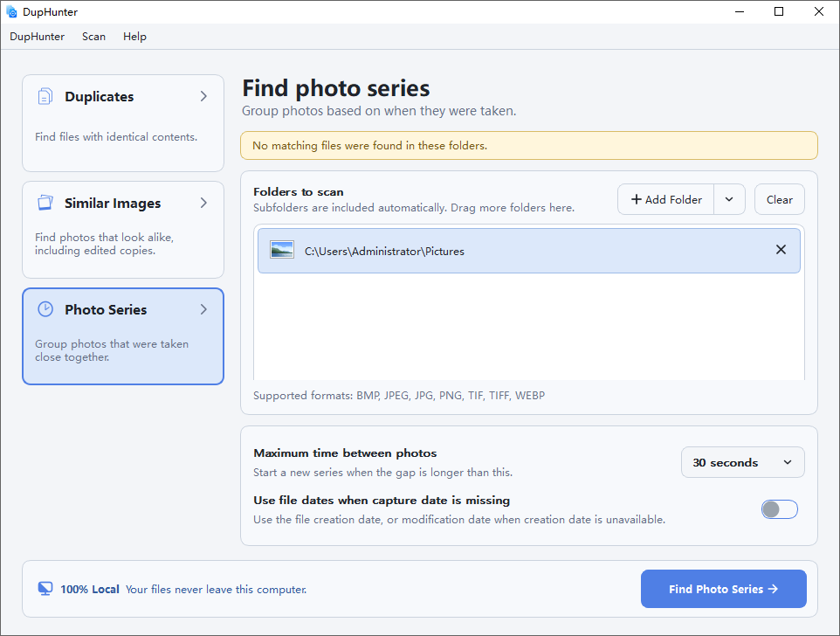Select the C:\Users\Administrator\Pictures folder row
The image size is (840, 636).
(529, 250)
